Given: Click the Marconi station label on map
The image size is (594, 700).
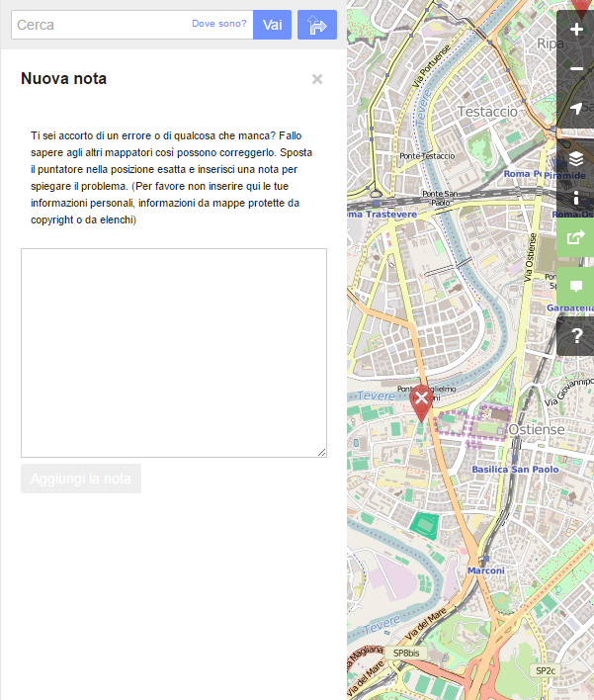Looking at the screenshot, I should pos(485,570).
